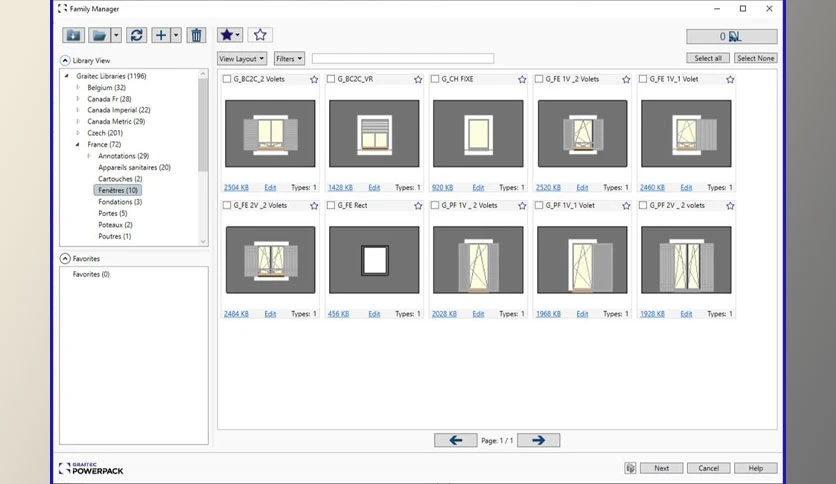
Task: Open the View Layout dropdown
Action: point(242,59)
